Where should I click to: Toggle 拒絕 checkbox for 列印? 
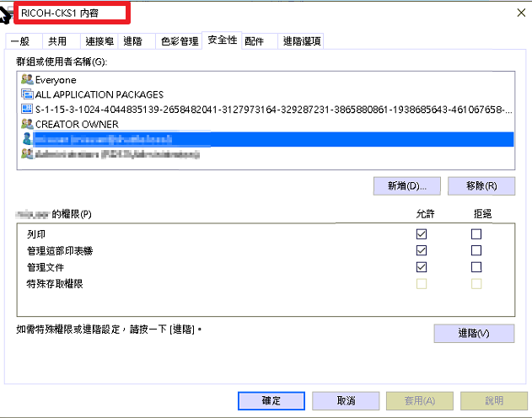pyautogui.click(x=476, y=234)
